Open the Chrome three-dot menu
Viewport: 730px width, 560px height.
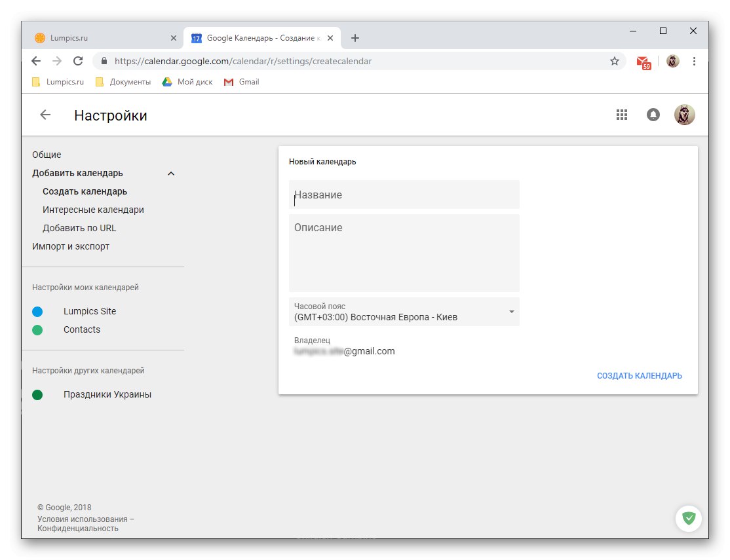point(694,60)
